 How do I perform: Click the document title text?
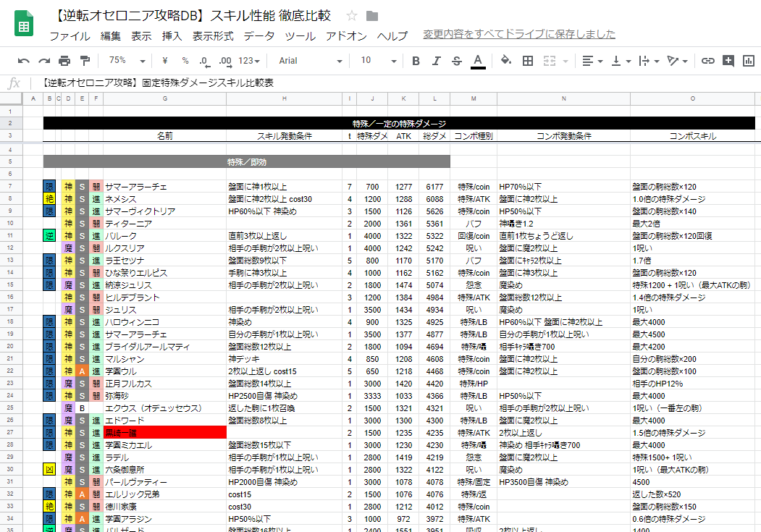(x=191, y=16)
